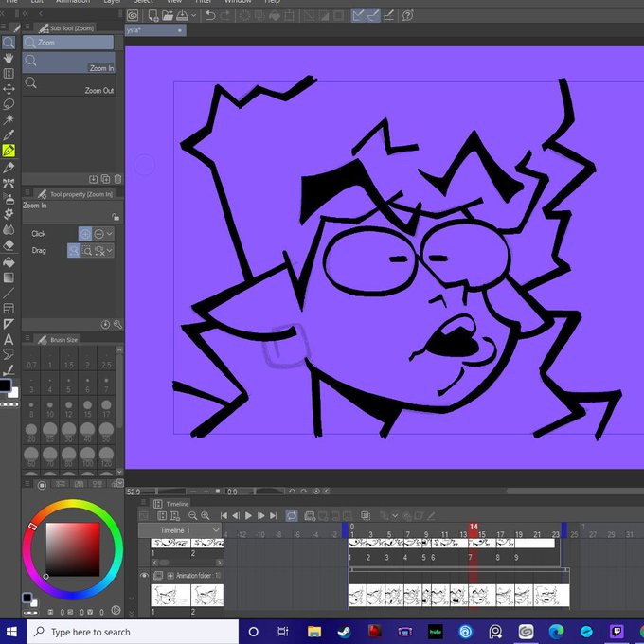This screenshot has height=644, width=644.
Task: Duplicate the sub tool icon
Action: 105,179
